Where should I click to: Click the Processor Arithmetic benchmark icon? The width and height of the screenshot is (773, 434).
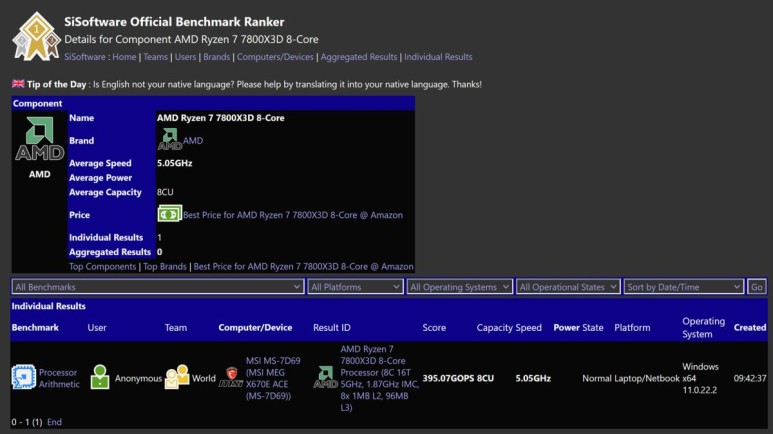[24, 378]
